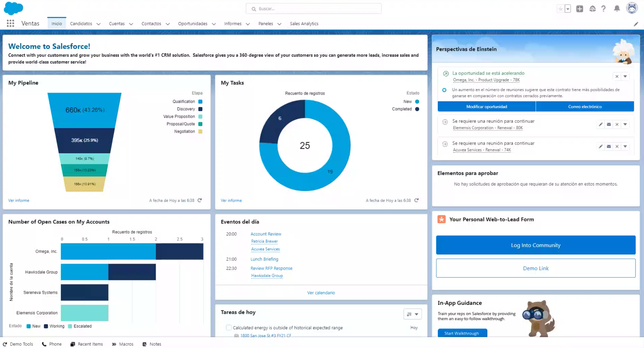
Task: Click the 660K Qualification funnel segment
Action: [x=85, y=110]
